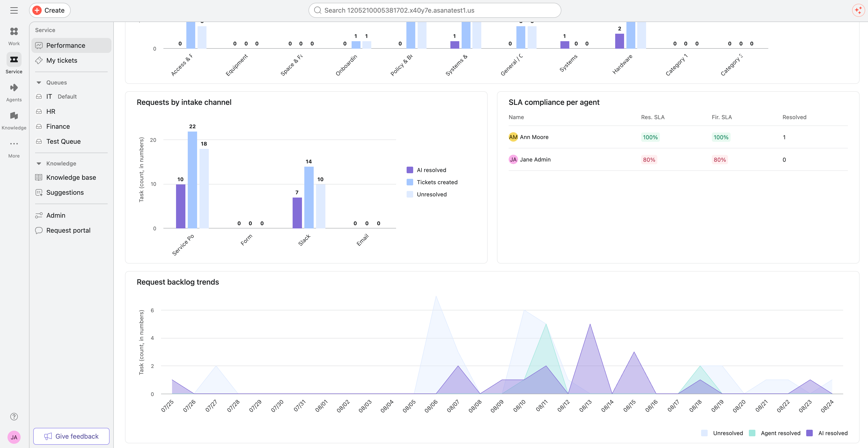The height and width of the screenshot is (448, 868).
Task: Click the Create button
Action: [x=50, y=11]
